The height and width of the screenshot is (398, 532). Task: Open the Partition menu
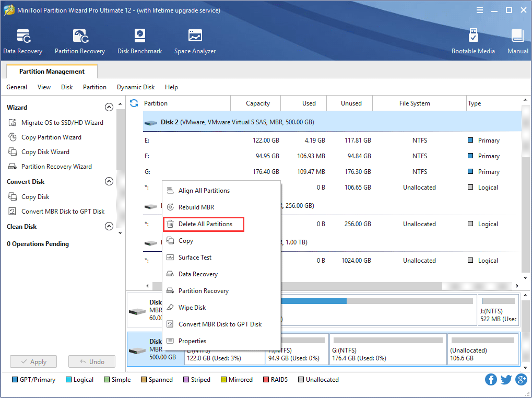[94, 87]
